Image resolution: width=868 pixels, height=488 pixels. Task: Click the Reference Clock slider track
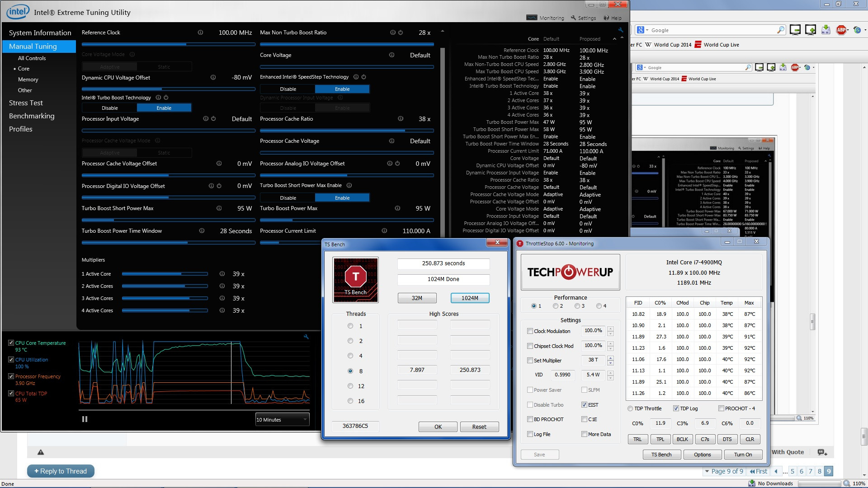click(168, 44)
